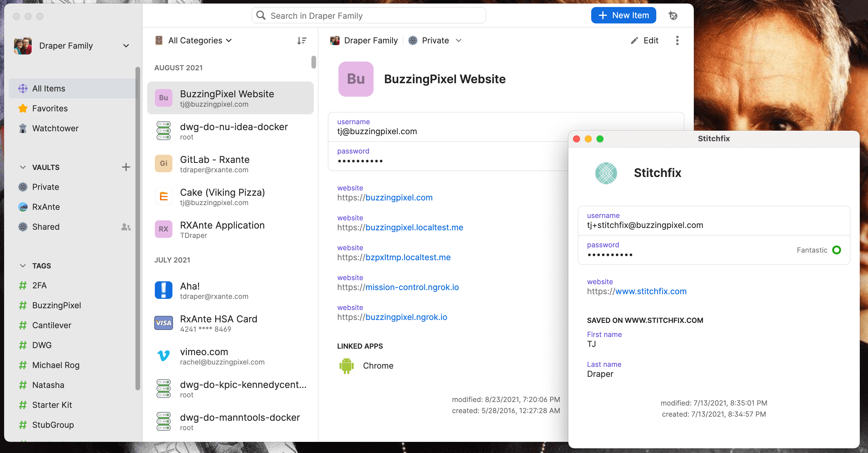Click the Vimeo logo icon
Viewport: 868px width, 453px height.
coord(163,356)
